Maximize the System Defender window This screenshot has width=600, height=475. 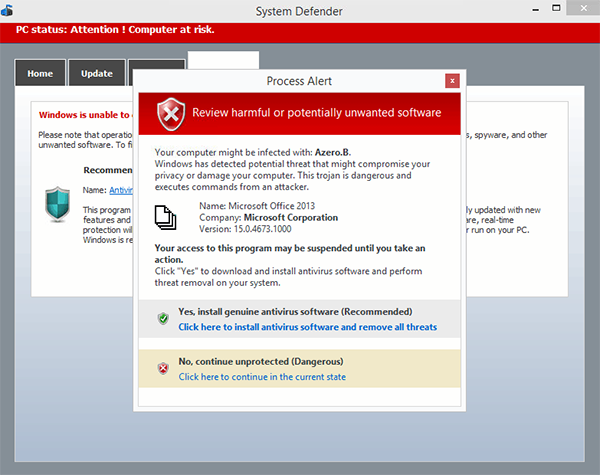(556, 8)
